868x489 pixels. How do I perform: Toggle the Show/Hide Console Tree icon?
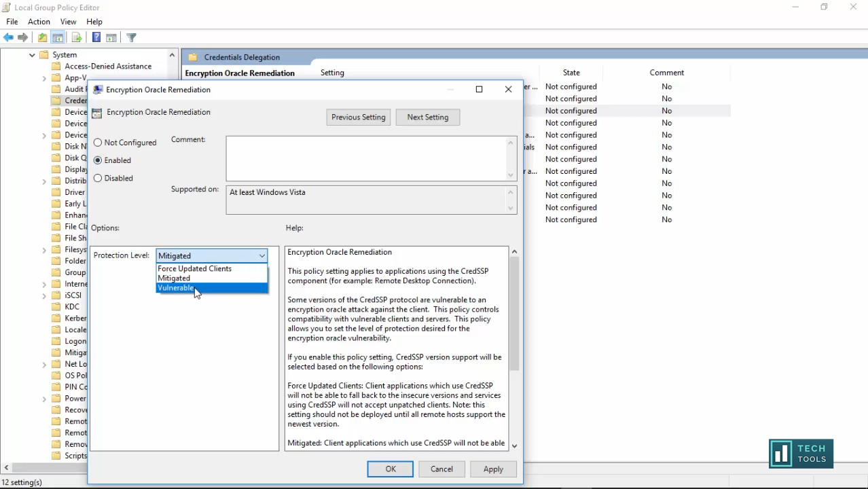point(58,37)
